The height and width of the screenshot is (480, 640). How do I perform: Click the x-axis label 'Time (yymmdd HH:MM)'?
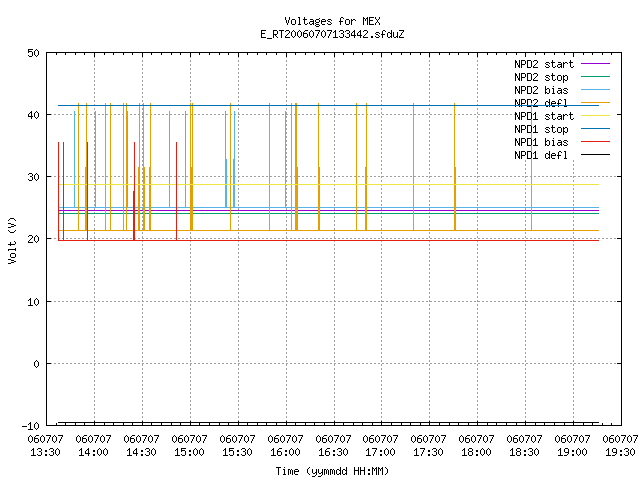pyautogui.click(x=332, y=471)
